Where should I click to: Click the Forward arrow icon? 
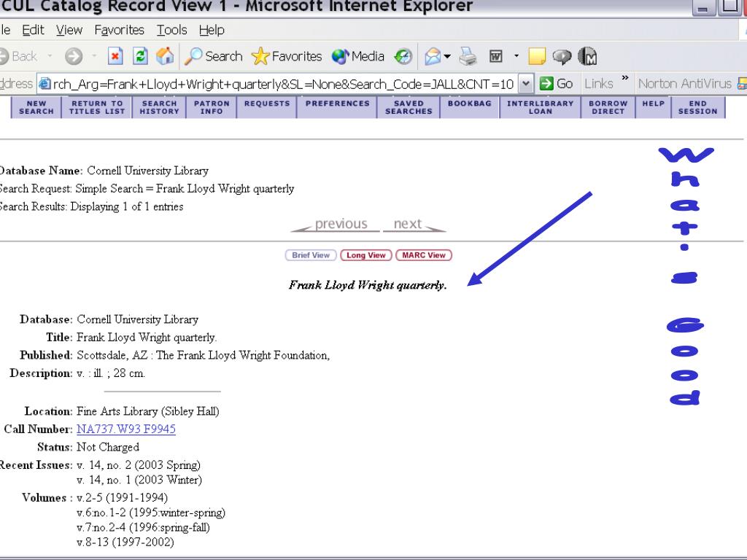[74, 56]
